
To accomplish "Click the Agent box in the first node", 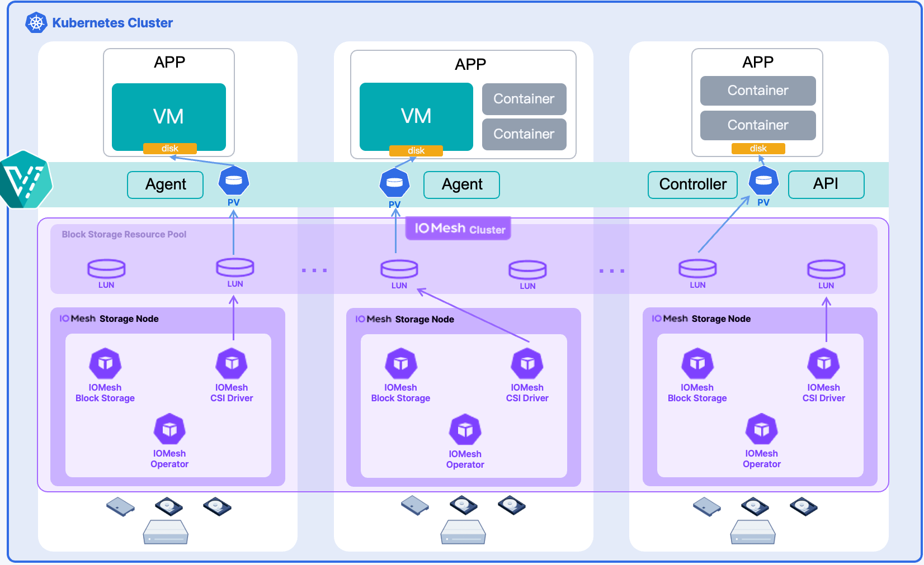I will (x=166, y=185).
